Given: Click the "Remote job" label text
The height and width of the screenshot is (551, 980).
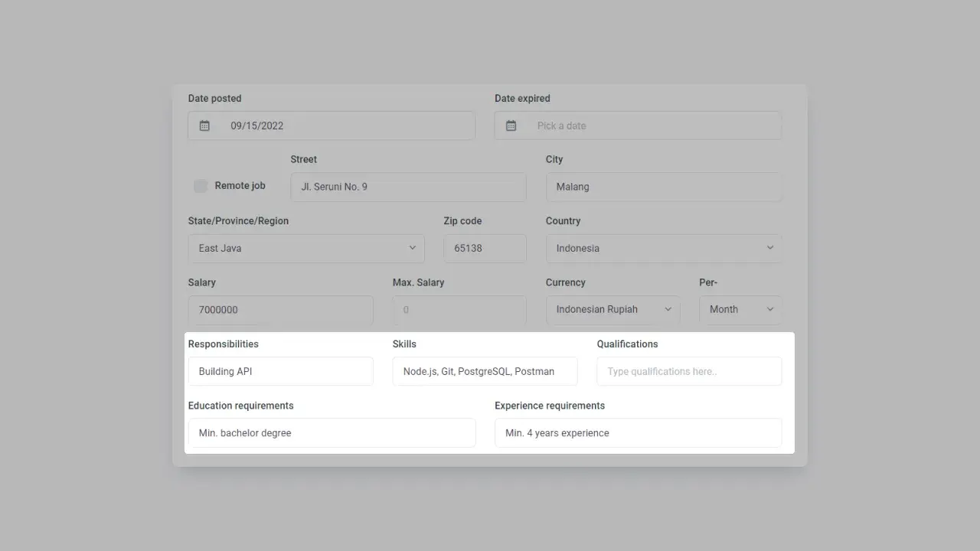Looking at the screenshot, I should tap(240, 186).
